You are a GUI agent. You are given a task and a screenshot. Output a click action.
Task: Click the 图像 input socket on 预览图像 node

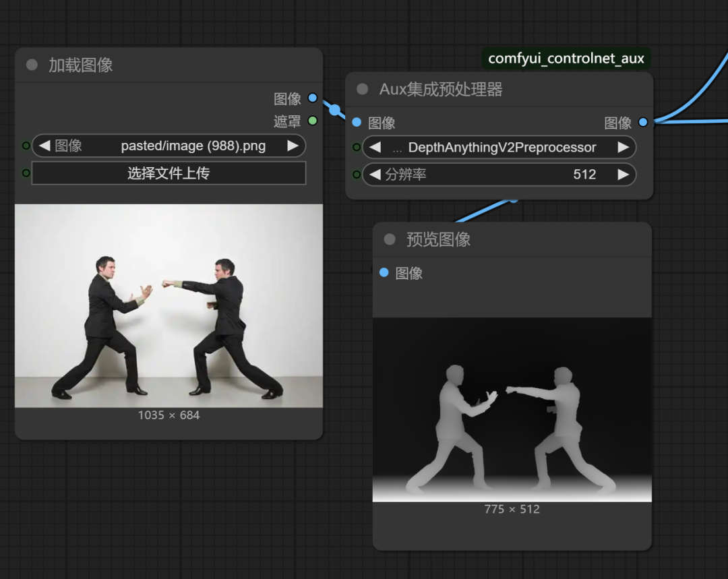(384, 272)
